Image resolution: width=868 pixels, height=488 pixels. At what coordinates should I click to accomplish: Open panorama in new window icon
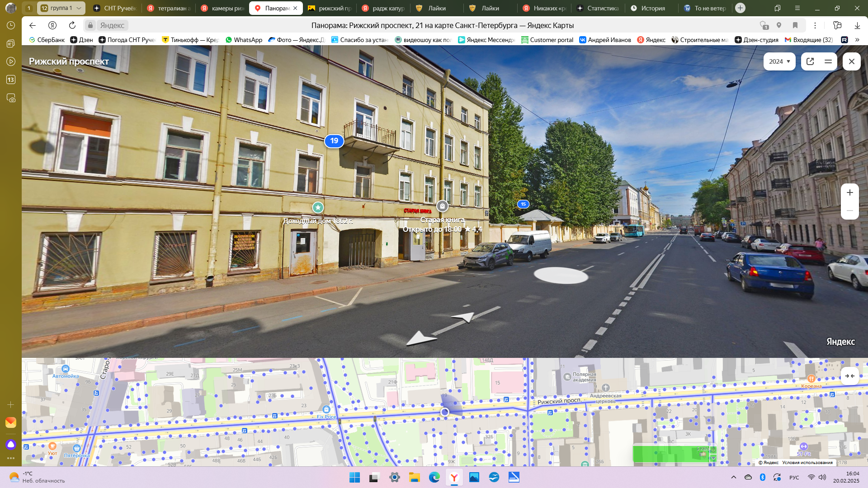(810, 61)
